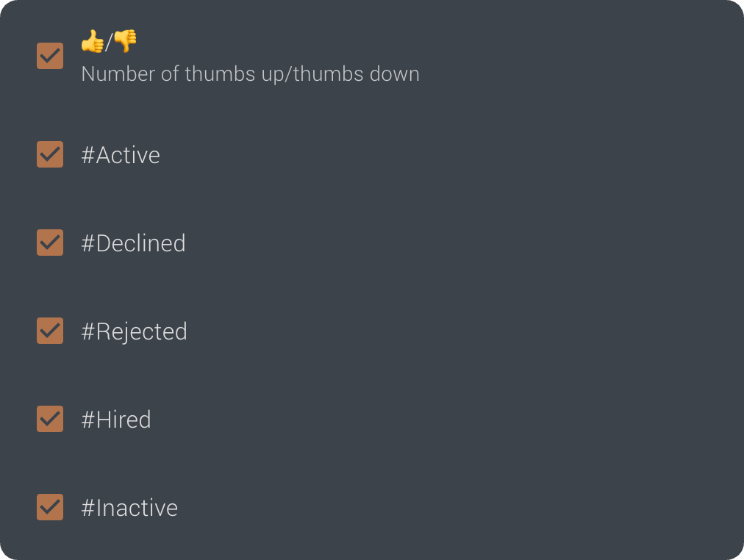Click the thumbs down emoji icon
Image resolution: width=744 pixels, height=560 pixels.
click(125, 42)
